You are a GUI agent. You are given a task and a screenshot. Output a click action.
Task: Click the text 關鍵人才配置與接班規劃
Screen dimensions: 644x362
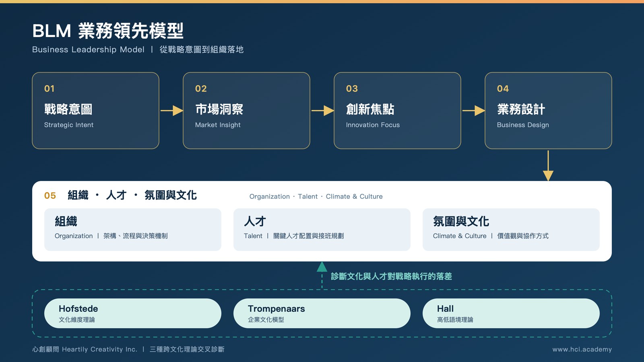tap(309, 236)
